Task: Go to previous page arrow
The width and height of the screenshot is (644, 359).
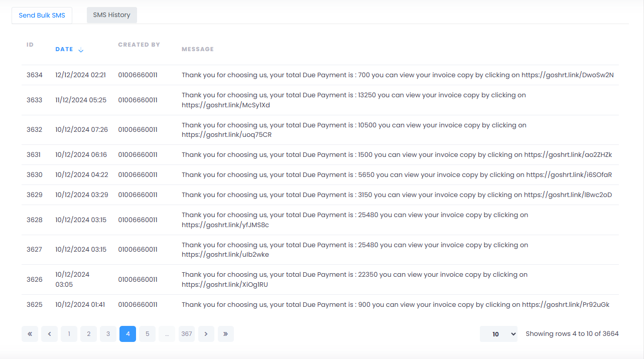Action: pos(49,334)
